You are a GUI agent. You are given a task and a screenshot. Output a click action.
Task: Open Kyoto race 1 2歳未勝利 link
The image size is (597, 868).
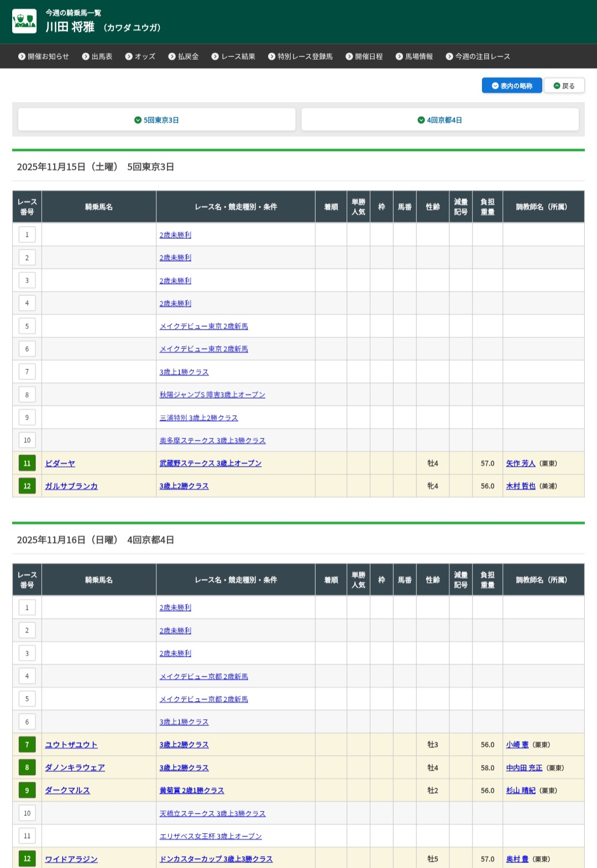click(x=175, y=608)
